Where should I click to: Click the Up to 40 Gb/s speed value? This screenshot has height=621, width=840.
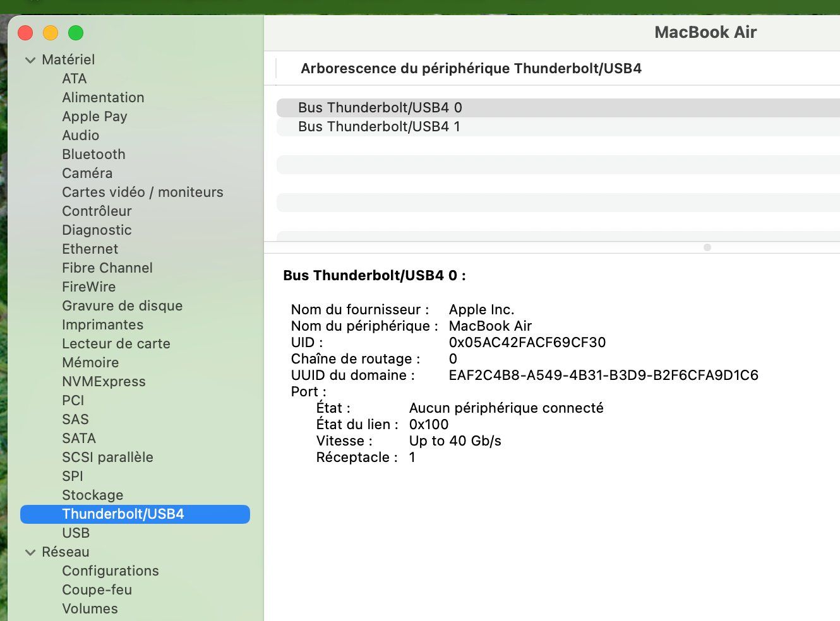pos(455,441)
